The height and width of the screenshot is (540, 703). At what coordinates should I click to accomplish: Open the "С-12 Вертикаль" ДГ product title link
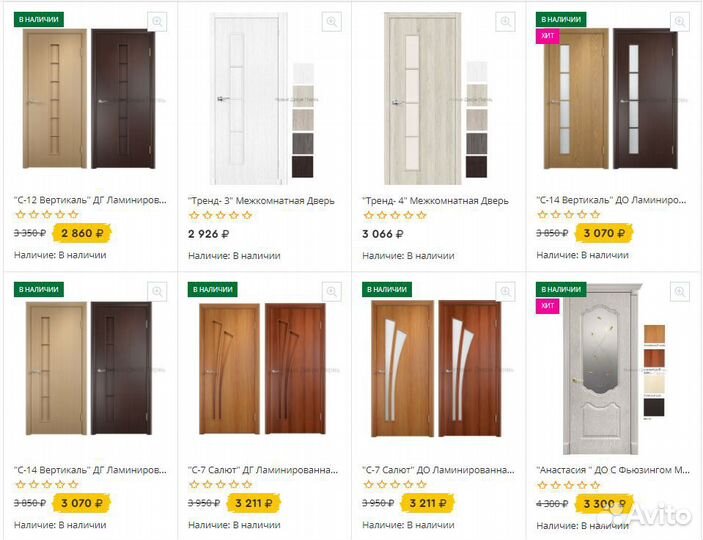pos(90,200)
